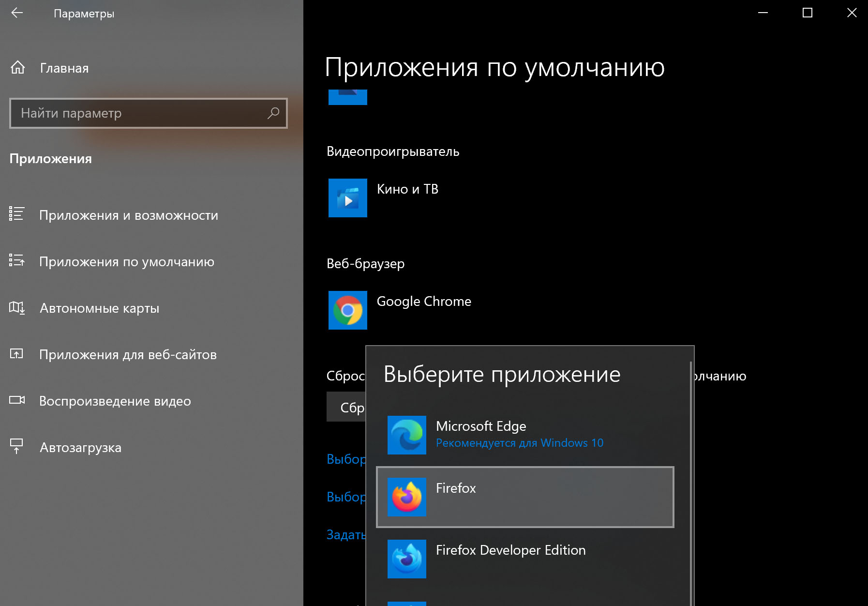Open the partially hidden Задать link

(346, 534)
